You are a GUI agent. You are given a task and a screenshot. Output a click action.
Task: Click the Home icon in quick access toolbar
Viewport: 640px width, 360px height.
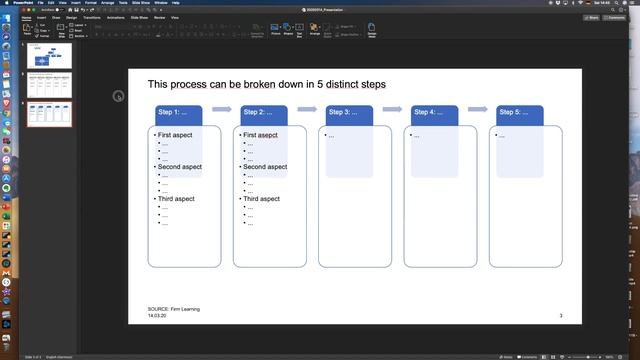(x=70, y=10)
